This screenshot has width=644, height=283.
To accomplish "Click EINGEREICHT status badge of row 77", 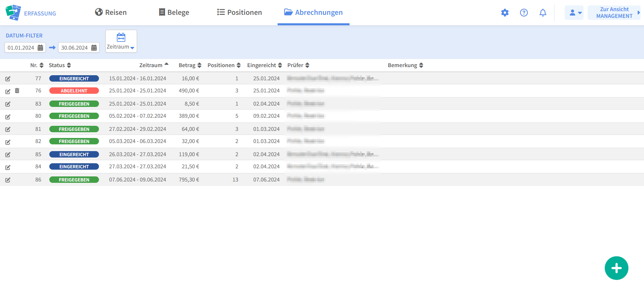I will [x=74, y=79].
